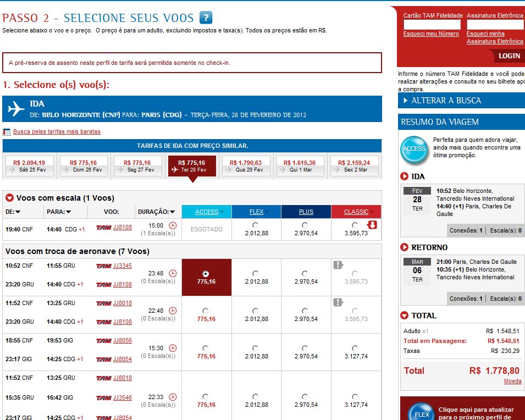This screenshot has height=420, width=525.
Task: Sort by PARA arrival column arrow
Action: tap(69, 212)
